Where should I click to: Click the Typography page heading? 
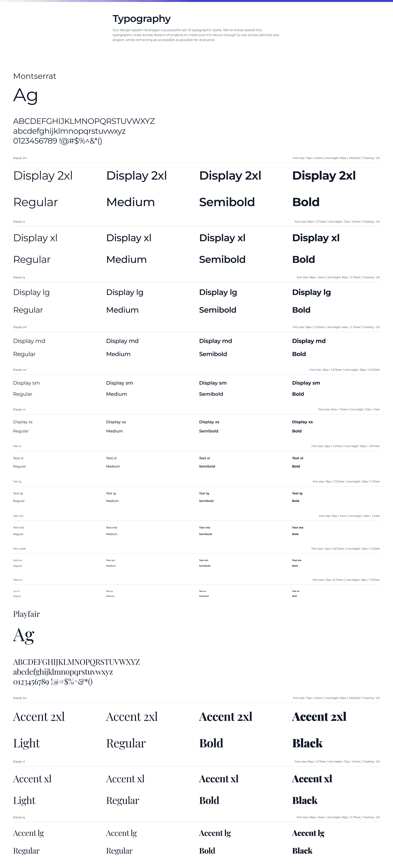click(141, 19)
